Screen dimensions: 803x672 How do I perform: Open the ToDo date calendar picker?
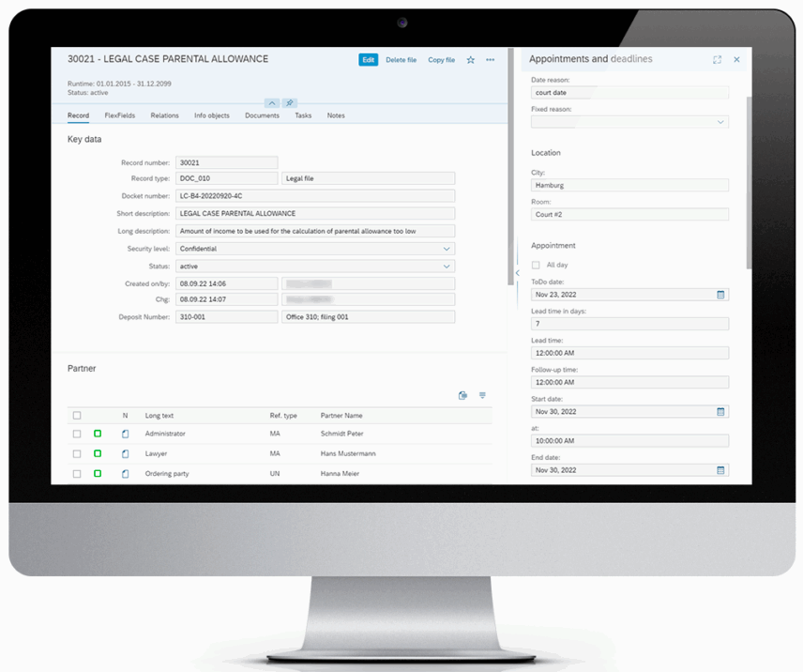(x=720, y=294)
